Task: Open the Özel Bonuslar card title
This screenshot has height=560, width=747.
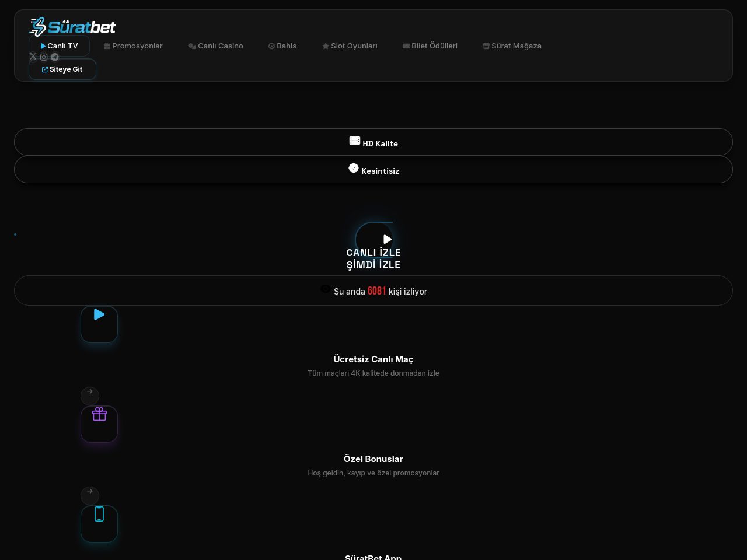Action: click(x=373, y=459)
